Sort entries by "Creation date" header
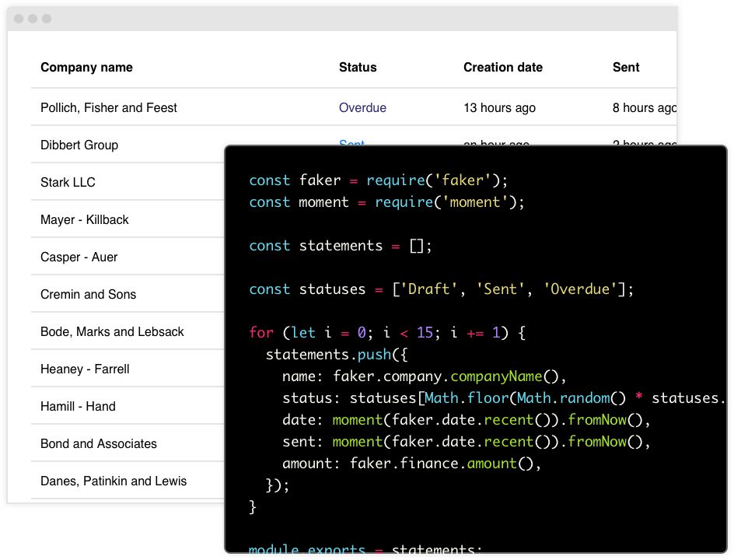The height and width of the screenshot is (560, 734). [502, 68]
